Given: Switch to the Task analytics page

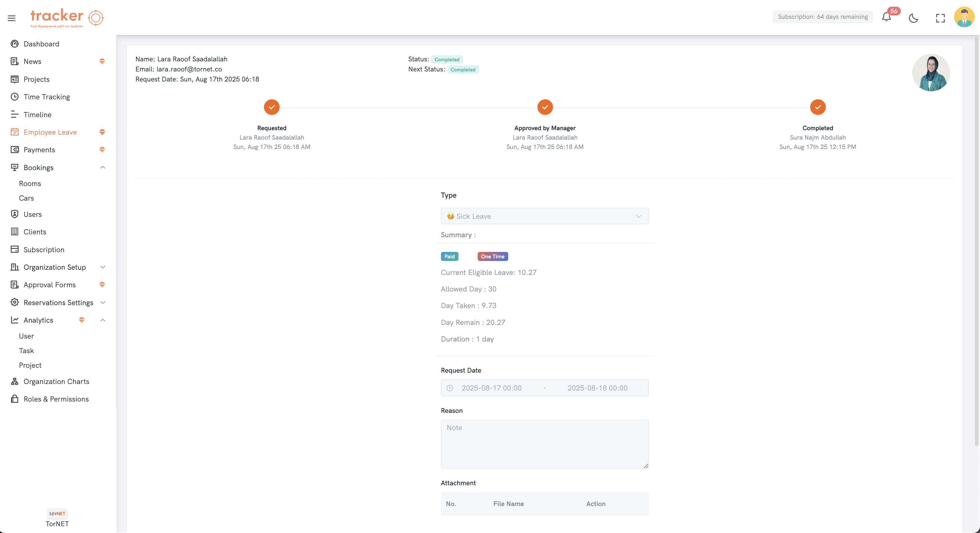Looking at the screenshot, I should click(26, 351).
